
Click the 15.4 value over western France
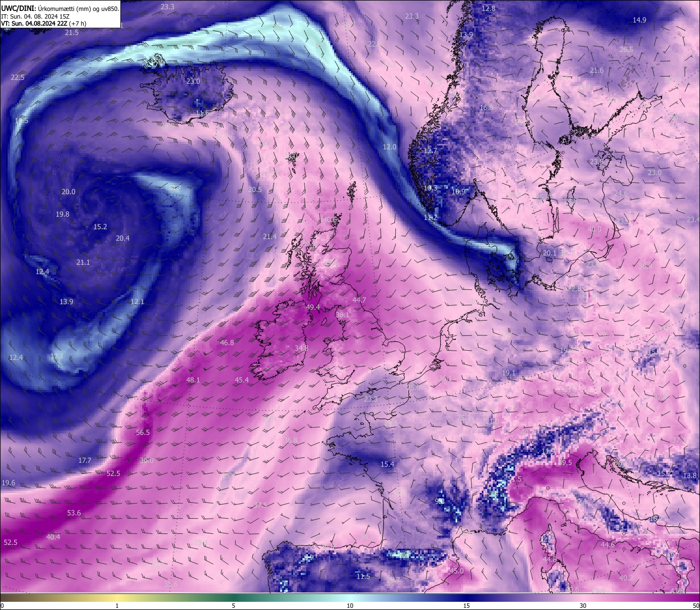[387, 464]
